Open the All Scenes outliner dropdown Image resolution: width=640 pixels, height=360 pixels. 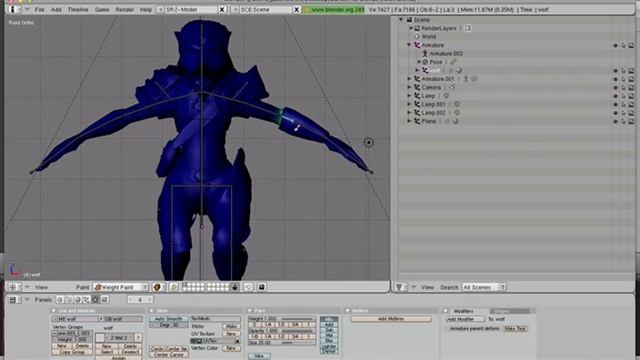(x=484, y=287)
